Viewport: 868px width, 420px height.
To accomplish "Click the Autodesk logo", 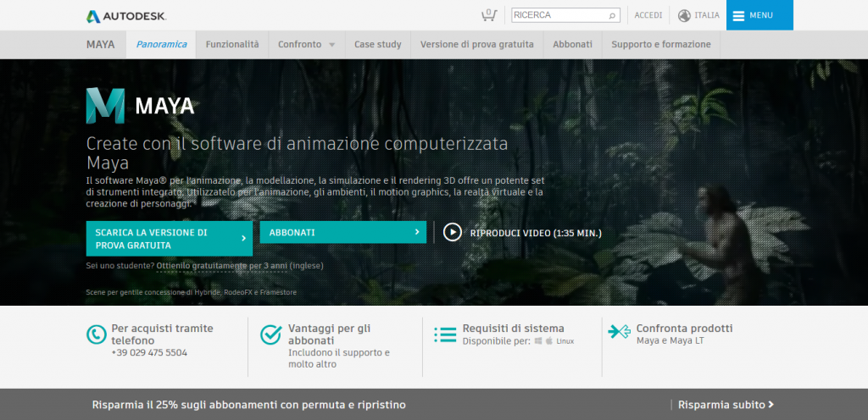I will (x=126, y=16).
